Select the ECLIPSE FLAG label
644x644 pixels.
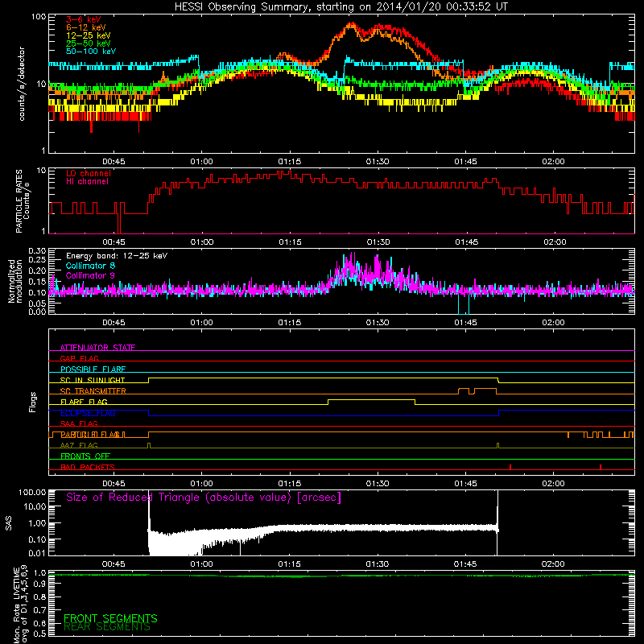pos(88,413)
